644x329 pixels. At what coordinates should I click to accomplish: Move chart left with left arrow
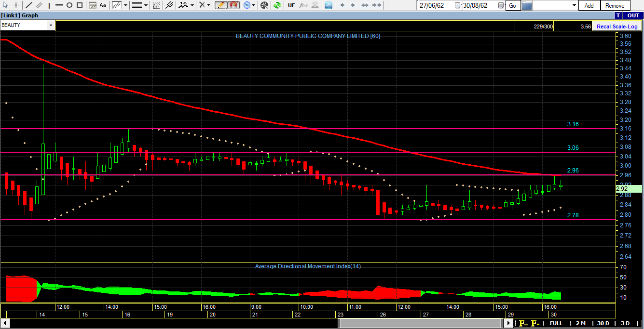click(x=343, y=5)
